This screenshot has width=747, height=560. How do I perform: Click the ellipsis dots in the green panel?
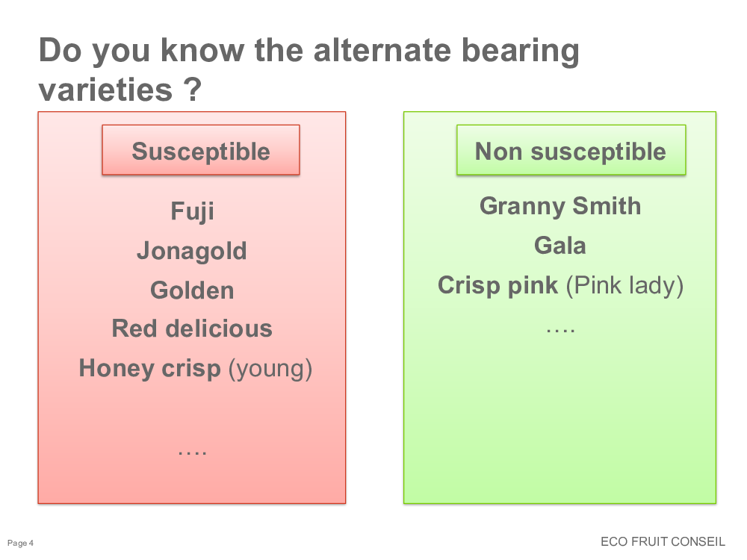click(561, 329)
